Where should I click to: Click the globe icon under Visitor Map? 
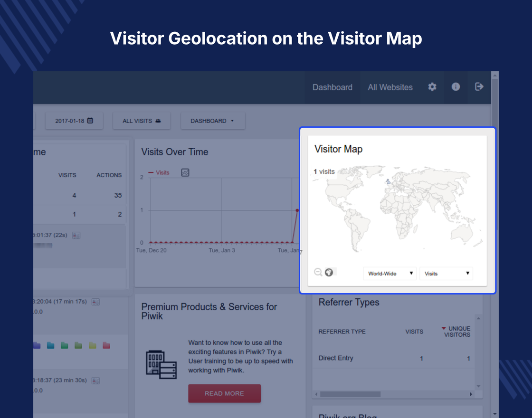pos(329,272)
